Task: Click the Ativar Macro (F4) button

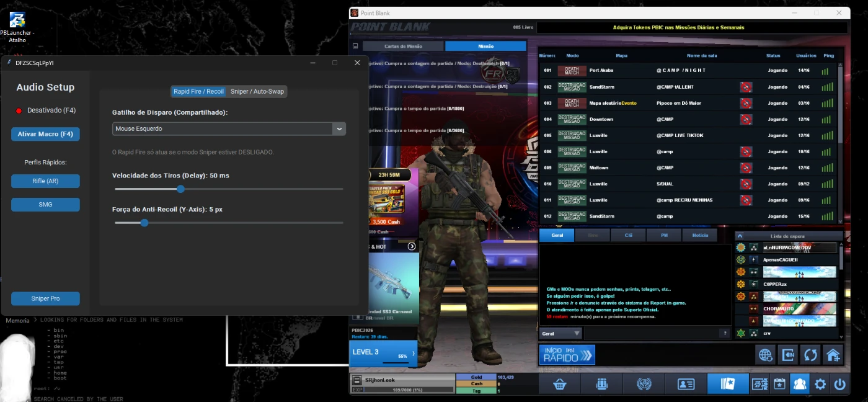Action: point(45,134)
